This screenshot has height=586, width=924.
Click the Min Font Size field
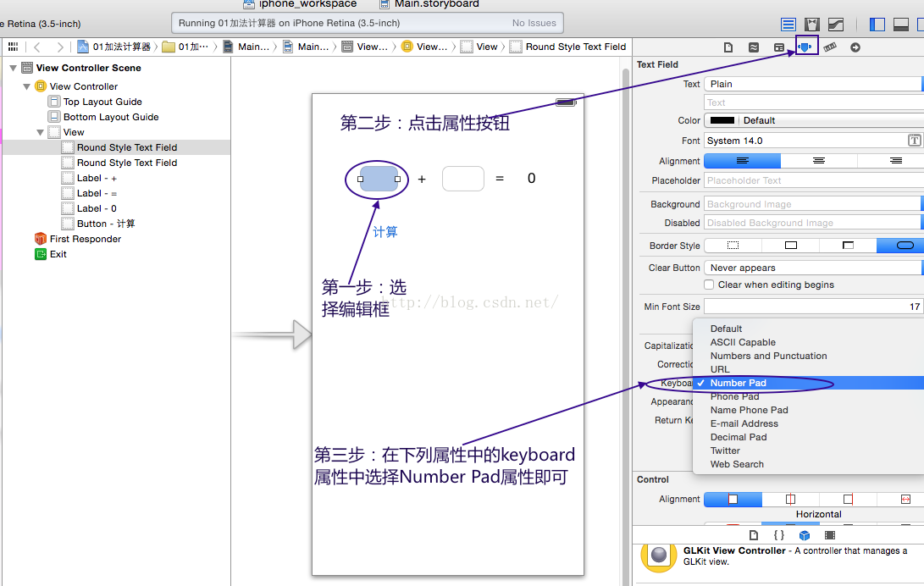click(814, 307)
